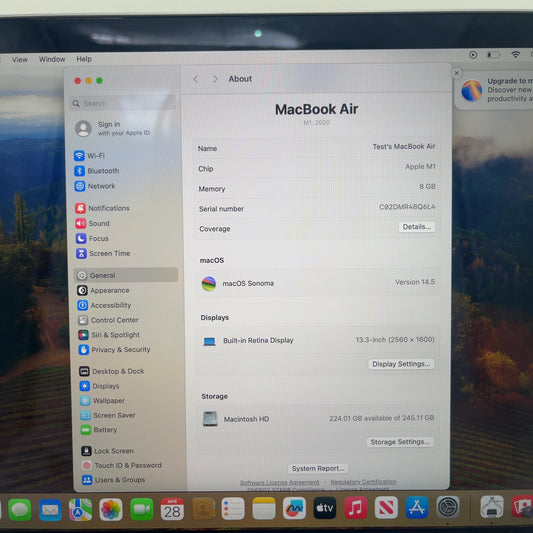This screenshot has height=533, width=533.
Task: Select General in the sidebar
Action: point(125,275)
